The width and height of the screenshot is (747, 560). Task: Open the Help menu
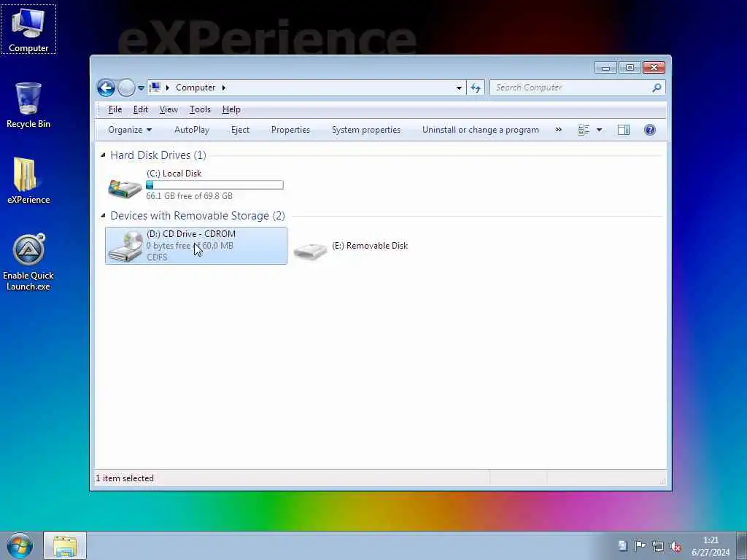coord(231,109)
